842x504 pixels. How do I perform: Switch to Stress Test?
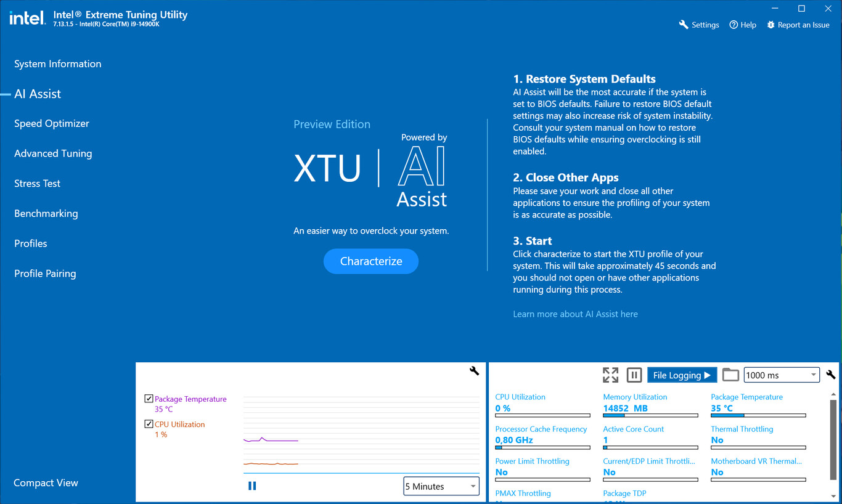(x=38, y=183)
